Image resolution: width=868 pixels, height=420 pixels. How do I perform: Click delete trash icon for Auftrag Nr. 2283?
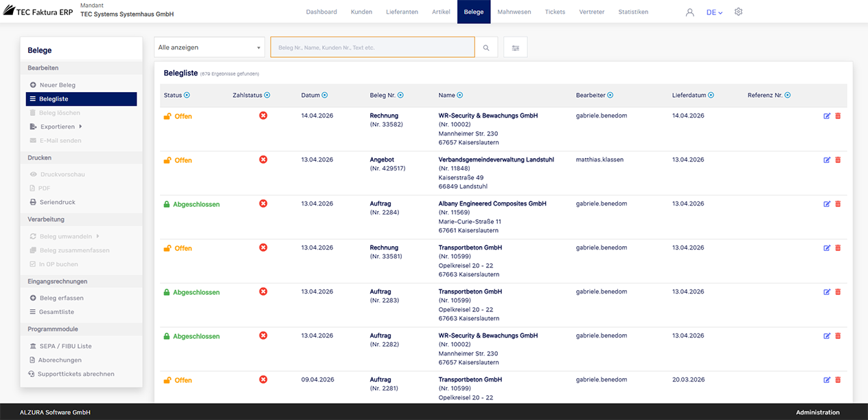(x=838, y=292)
